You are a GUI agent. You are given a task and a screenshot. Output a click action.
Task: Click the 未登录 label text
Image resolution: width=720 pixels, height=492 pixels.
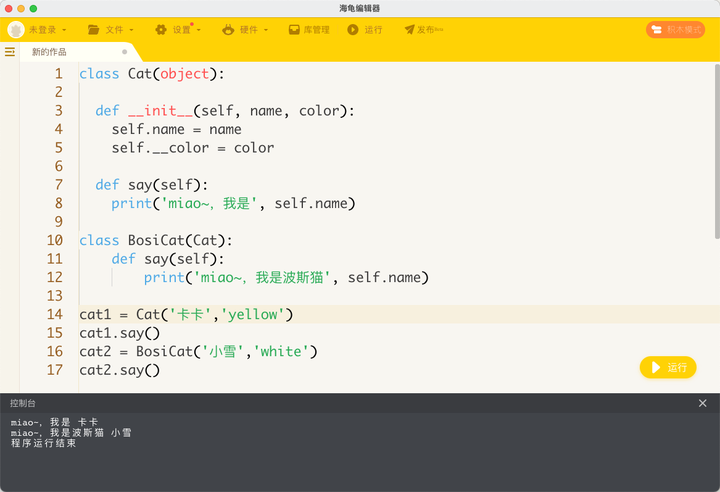click(42, 30)
